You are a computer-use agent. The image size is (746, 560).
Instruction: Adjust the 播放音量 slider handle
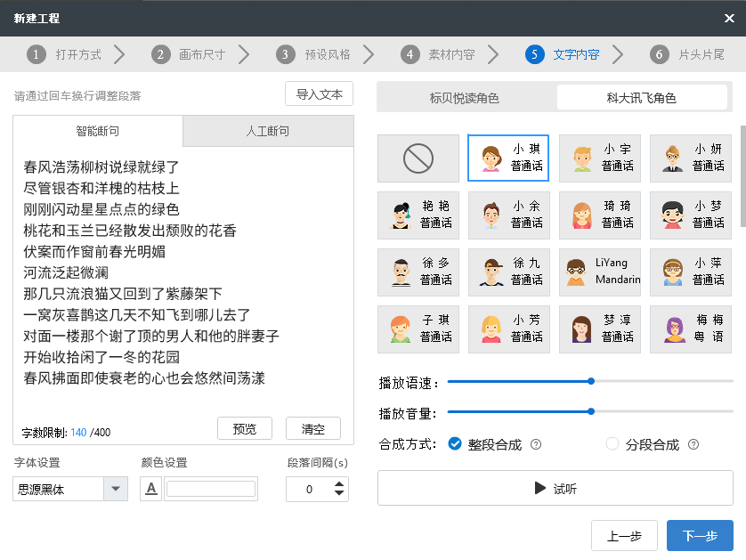[x=591, y=411]
